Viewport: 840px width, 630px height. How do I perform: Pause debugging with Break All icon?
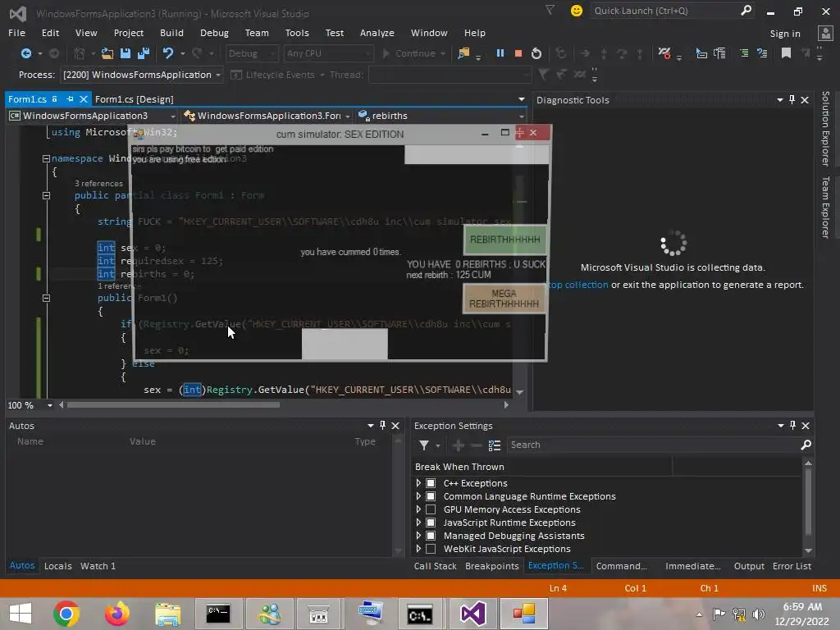point(500,53)
